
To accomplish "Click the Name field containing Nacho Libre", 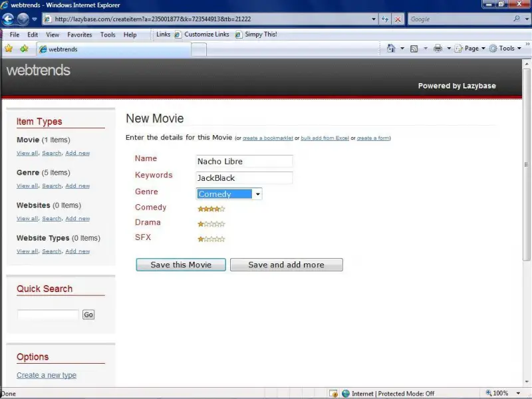I will pyautogui.click(x=244, y=161).
